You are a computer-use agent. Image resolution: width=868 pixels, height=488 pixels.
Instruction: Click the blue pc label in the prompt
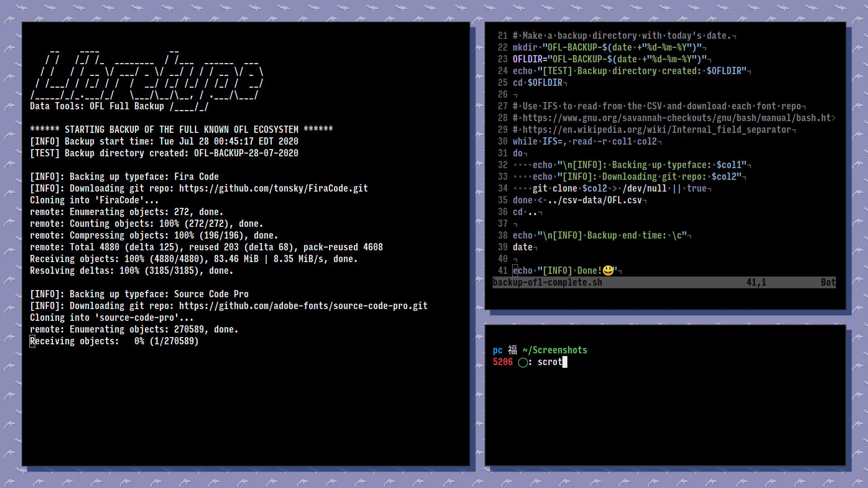pos(497,350)
